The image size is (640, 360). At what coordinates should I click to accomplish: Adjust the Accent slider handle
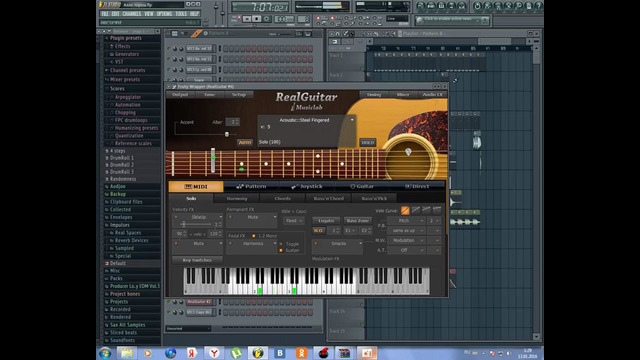[227, 134]
